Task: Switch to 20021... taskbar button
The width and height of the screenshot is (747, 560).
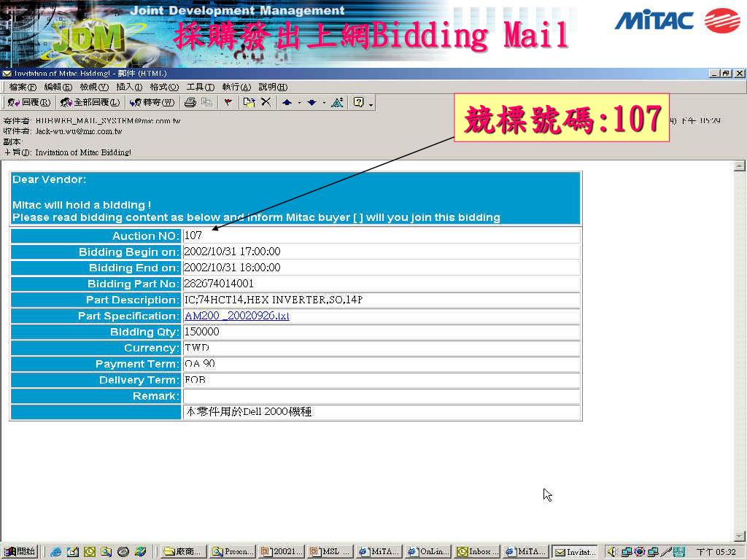Action: tap(282, 551)
